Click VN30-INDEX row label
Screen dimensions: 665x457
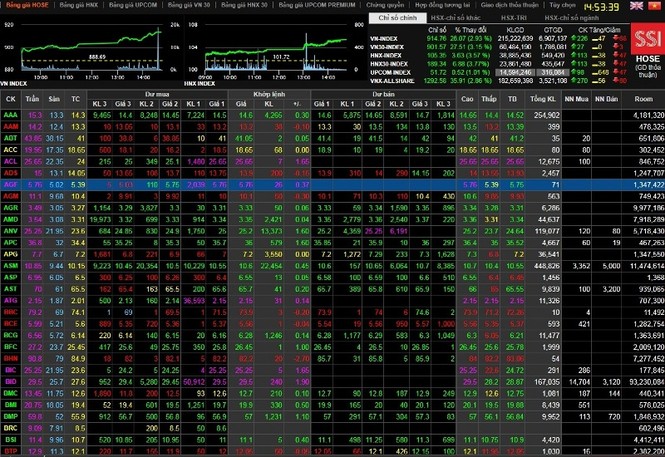coord(386,47)
